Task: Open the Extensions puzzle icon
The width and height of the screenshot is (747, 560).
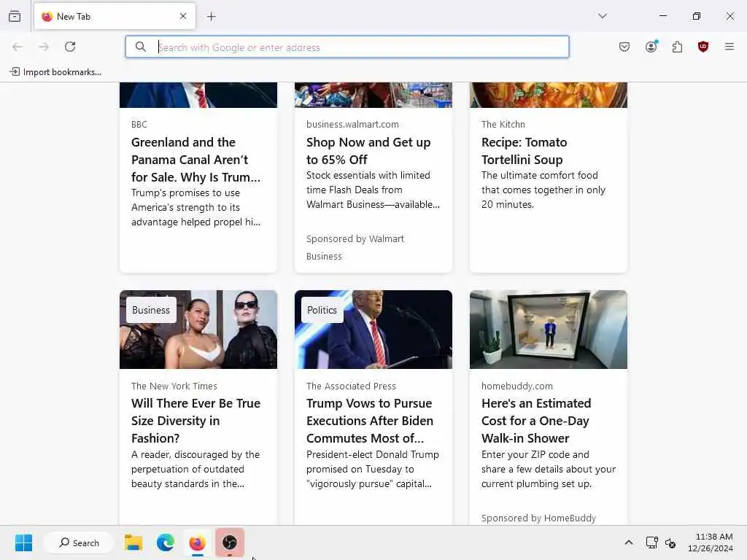Action: [677, 47]
